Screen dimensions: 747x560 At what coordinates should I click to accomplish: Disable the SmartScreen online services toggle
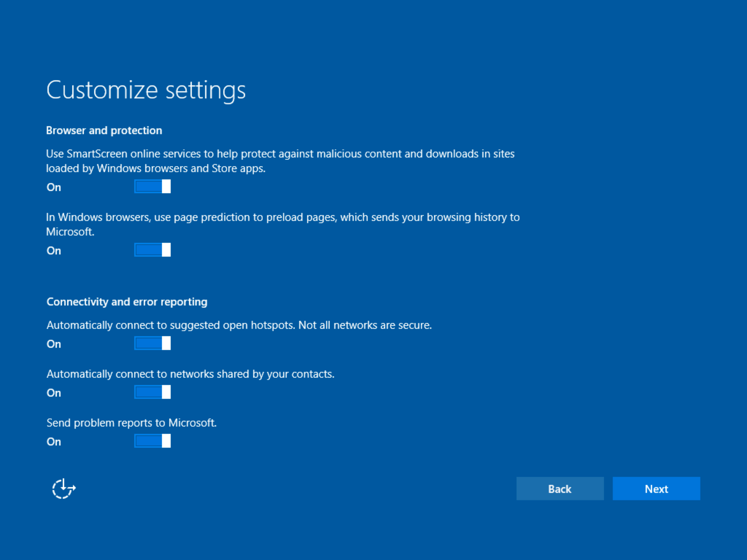click(152, 186)
